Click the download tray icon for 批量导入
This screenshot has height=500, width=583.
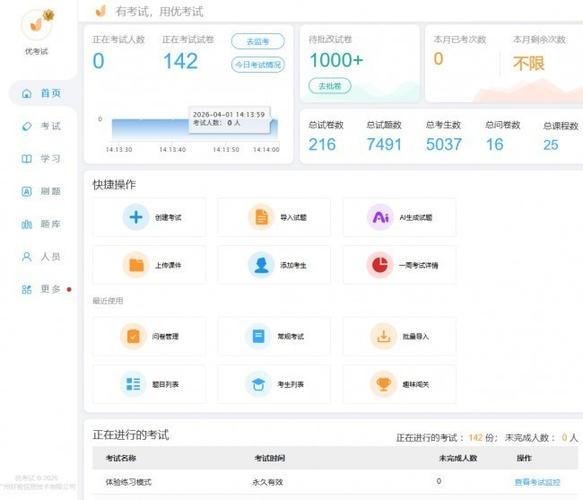tap(383, 336)
